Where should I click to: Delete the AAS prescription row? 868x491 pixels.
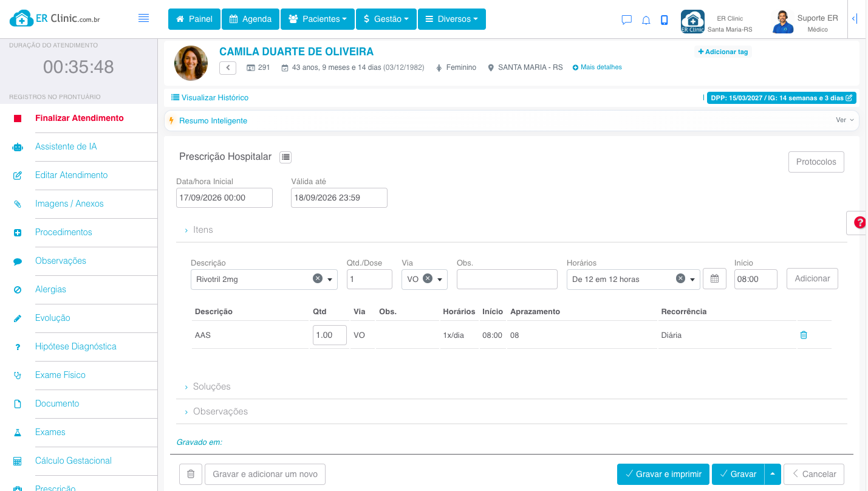point(804,335)
